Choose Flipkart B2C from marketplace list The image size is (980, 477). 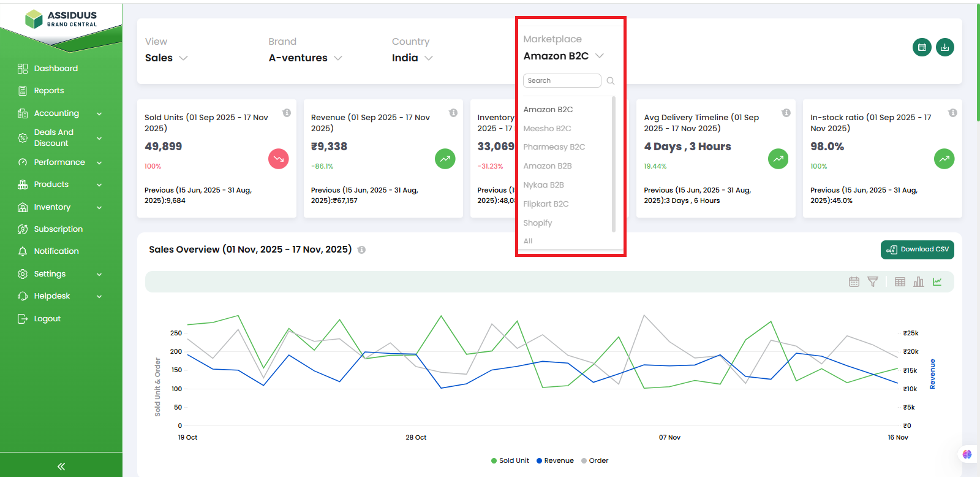(x=546, y=204)
